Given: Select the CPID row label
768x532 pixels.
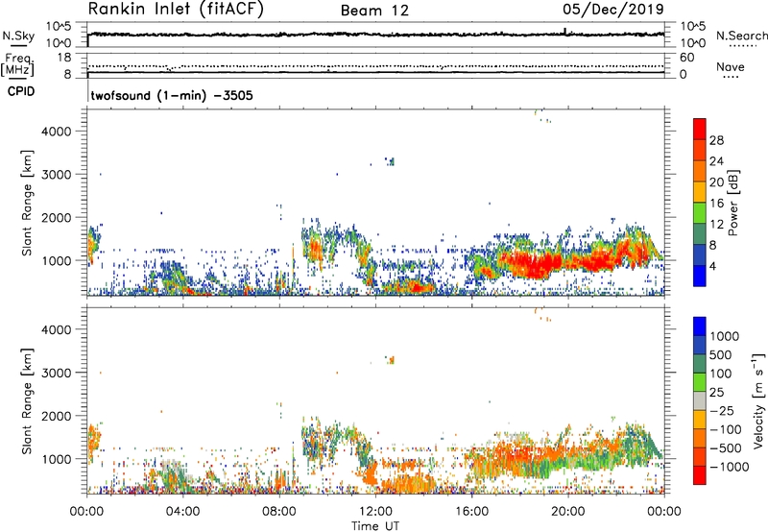Looking at the screenshot, I should click(21, 91).
